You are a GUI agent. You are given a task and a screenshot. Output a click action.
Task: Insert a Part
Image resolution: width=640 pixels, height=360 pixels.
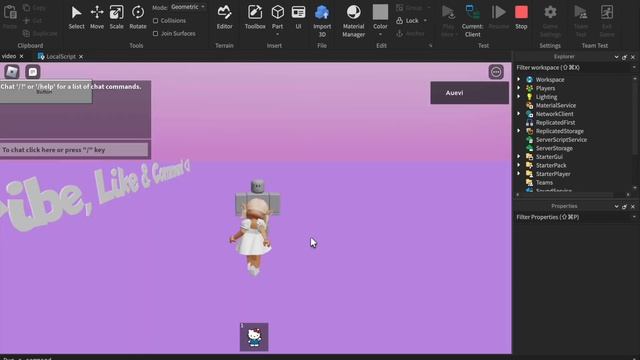pos(278,16)
